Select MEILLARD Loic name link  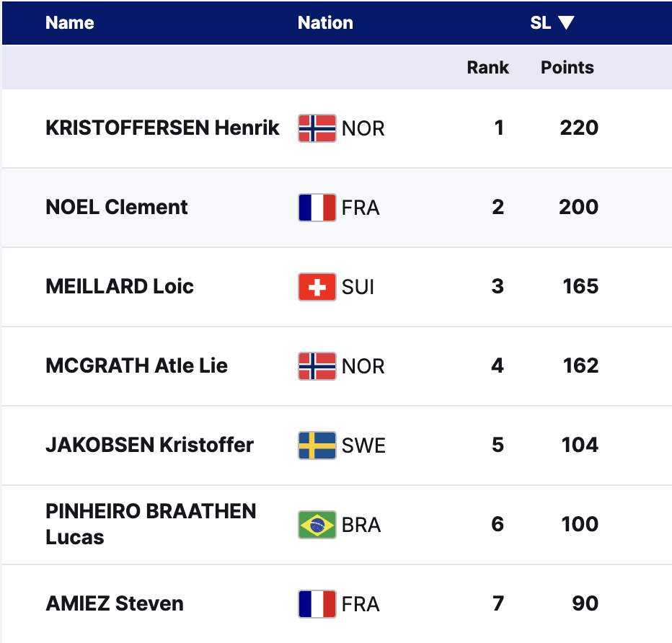coord(120,287)
